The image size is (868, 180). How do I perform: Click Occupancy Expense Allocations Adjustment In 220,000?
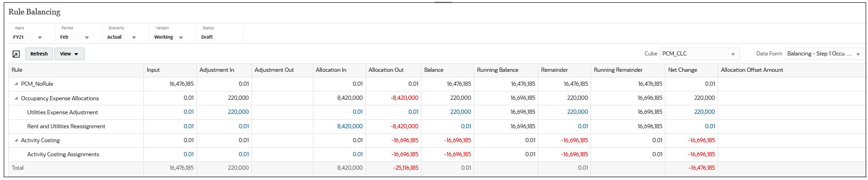tap(238, 98)
